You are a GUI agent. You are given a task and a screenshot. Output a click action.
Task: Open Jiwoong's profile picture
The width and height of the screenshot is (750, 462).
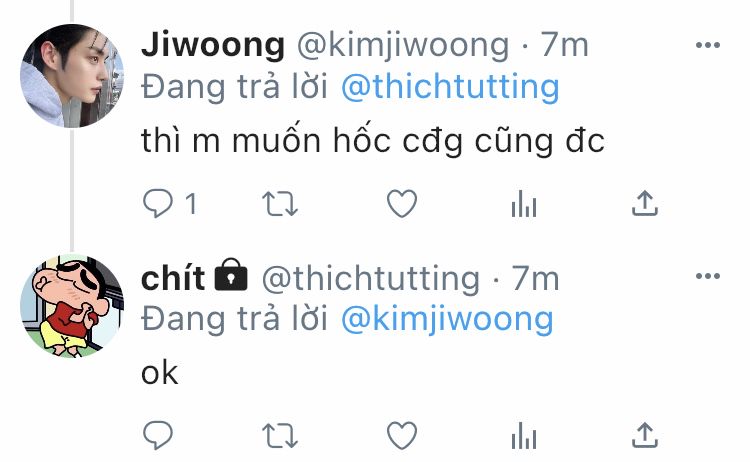pyautogui.click(x=72, y=76)
